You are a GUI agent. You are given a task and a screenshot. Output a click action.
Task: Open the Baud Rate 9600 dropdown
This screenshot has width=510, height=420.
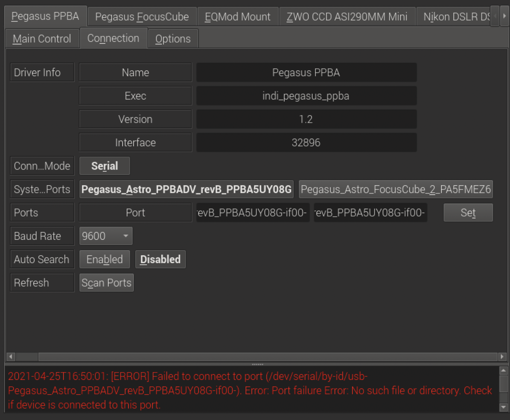tap(106, 236)
